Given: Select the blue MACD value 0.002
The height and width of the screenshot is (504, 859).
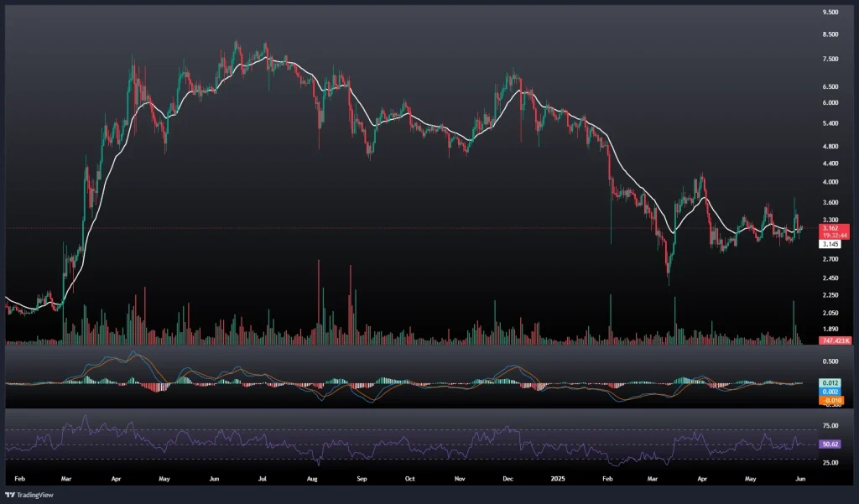Looking at the screenshot, I should pos(830,392).
